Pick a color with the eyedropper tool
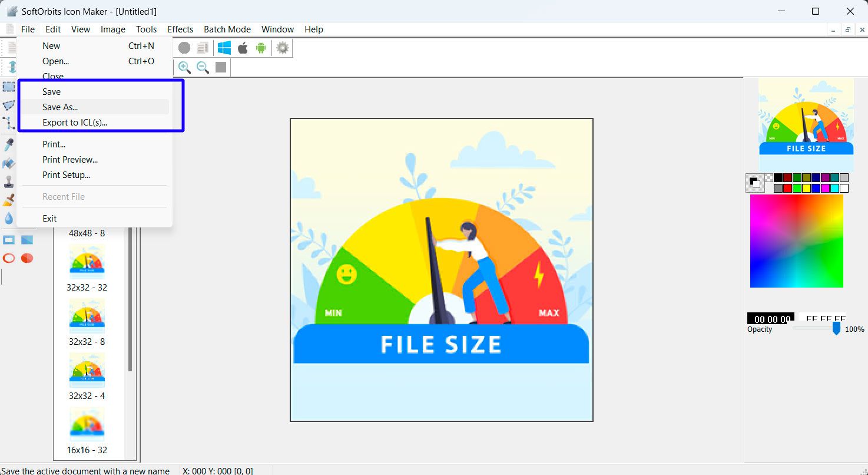 coord(9,144)
